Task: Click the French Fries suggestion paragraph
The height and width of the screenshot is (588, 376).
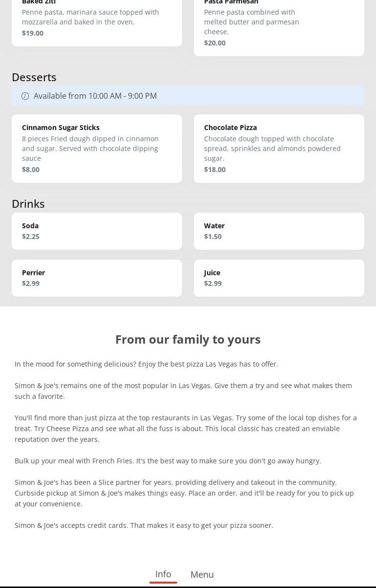Action: (x=168, y=461)
